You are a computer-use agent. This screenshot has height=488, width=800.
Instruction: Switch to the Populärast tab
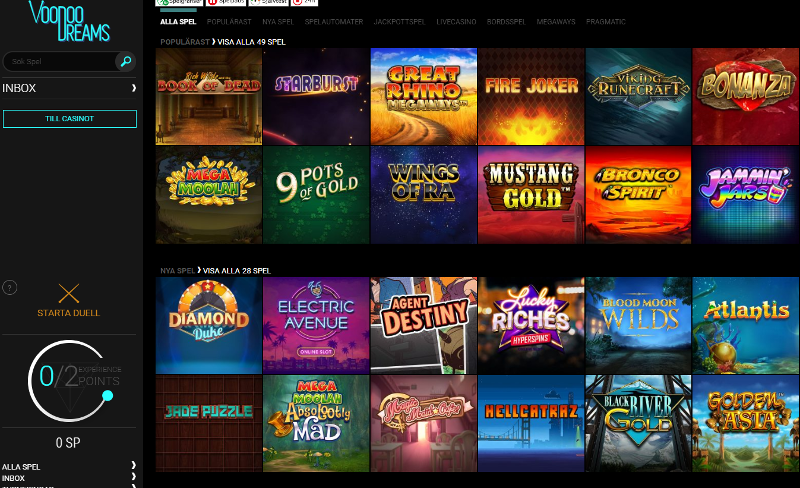coord(229,22)
